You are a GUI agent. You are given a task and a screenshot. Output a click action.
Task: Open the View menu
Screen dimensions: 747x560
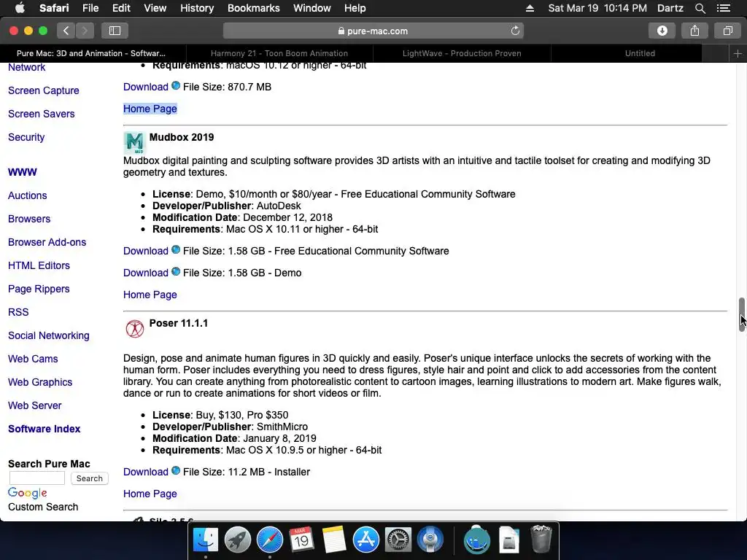coord(155,8)
